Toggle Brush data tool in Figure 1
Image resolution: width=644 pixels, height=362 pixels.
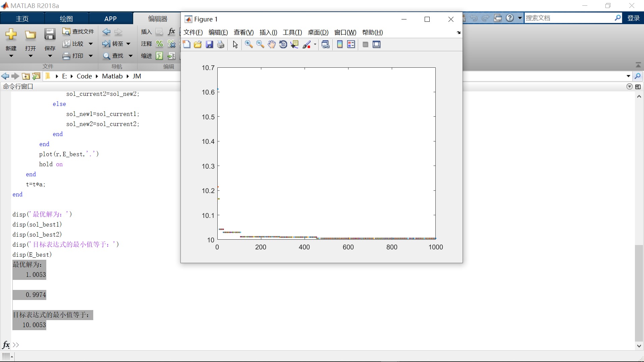click(307, 45)
